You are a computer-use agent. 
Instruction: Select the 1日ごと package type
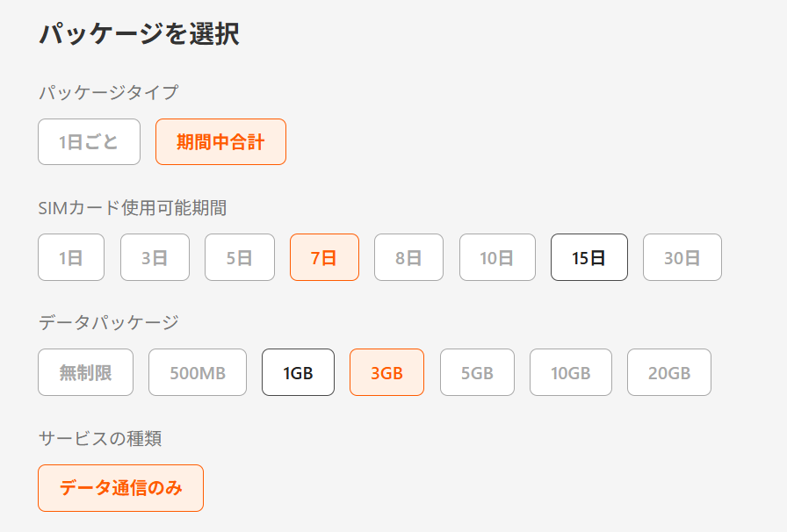click(x=89, y=142)
